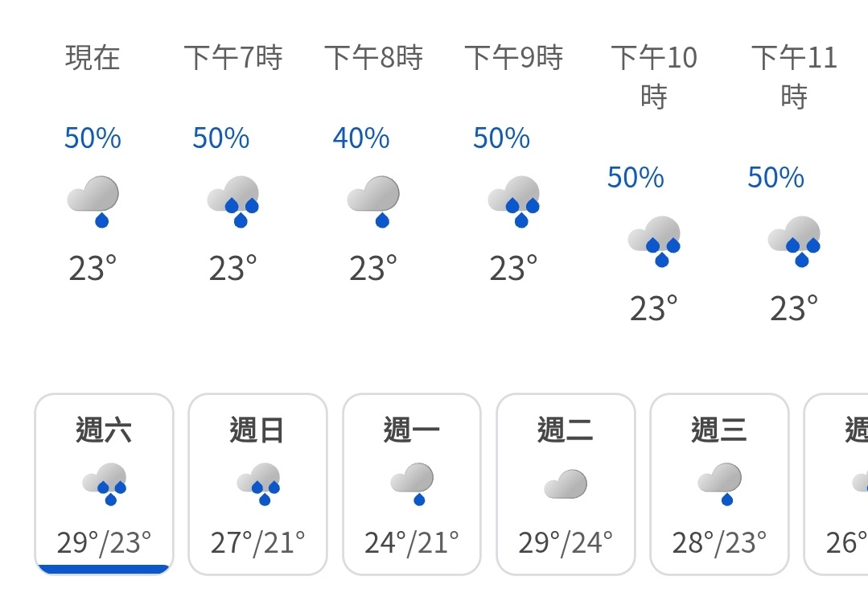Click the 27°/21° temperature on 週日
The height and width of the screenshot is (597, 868).
[x=257, y=543]
